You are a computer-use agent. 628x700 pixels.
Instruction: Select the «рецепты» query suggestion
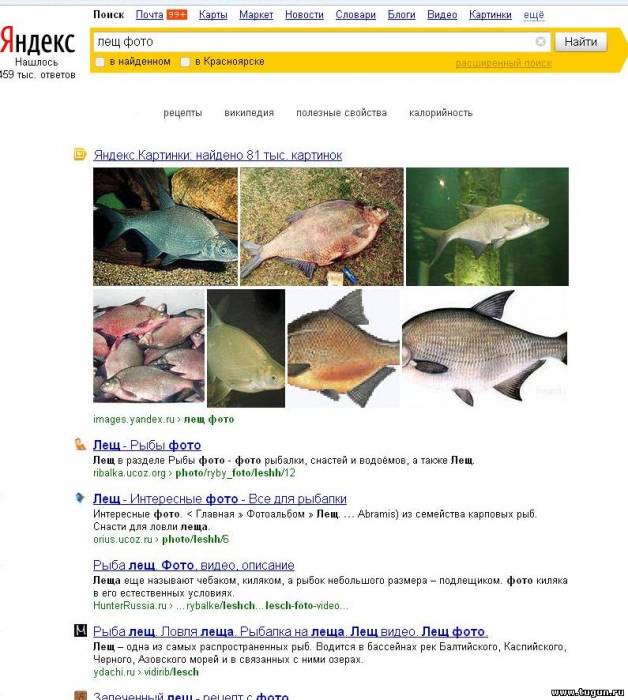point(183,113)
